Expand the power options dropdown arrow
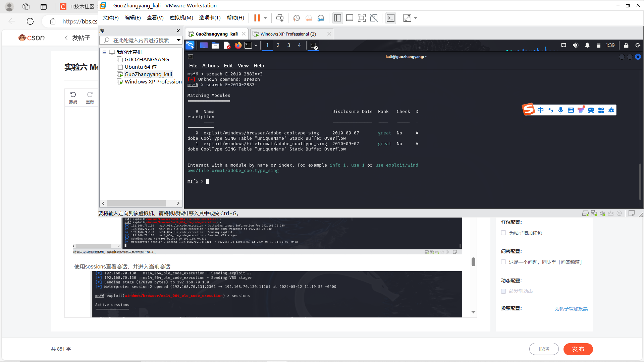The width and height of the screenshot is (644, 362). click(265, 18)
